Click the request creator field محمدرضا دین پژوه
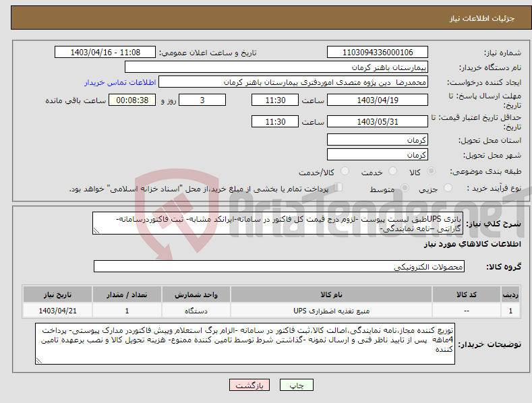 point(293,82)
